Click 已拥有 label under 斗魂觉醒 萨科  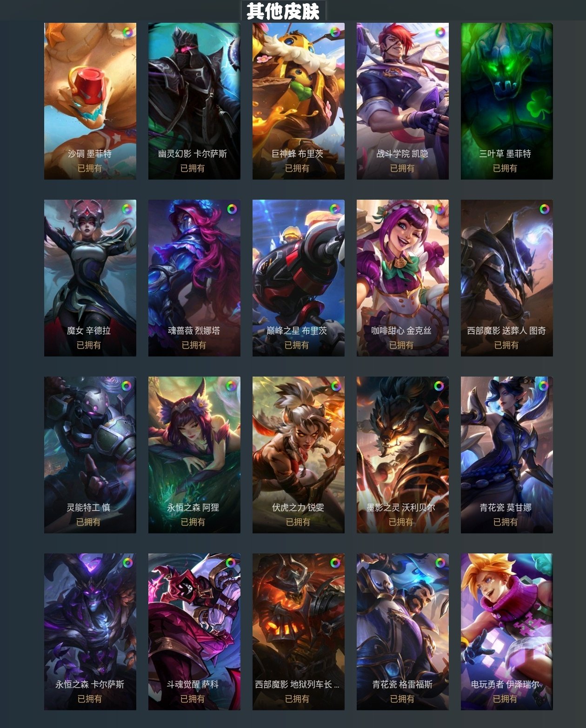click(x=193, y=699)
